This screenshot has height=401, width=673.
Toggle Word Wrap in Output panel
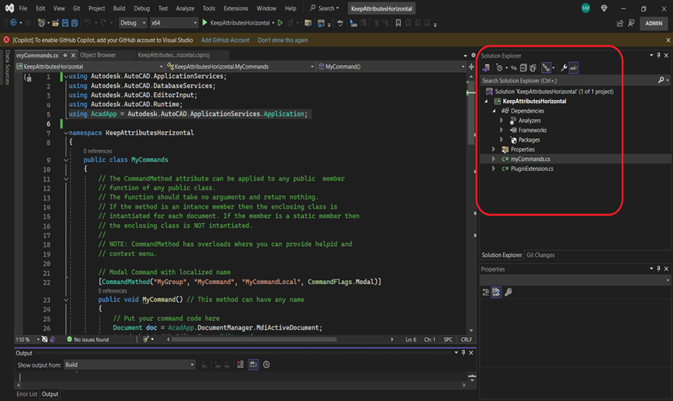click(x=253, y=365)
